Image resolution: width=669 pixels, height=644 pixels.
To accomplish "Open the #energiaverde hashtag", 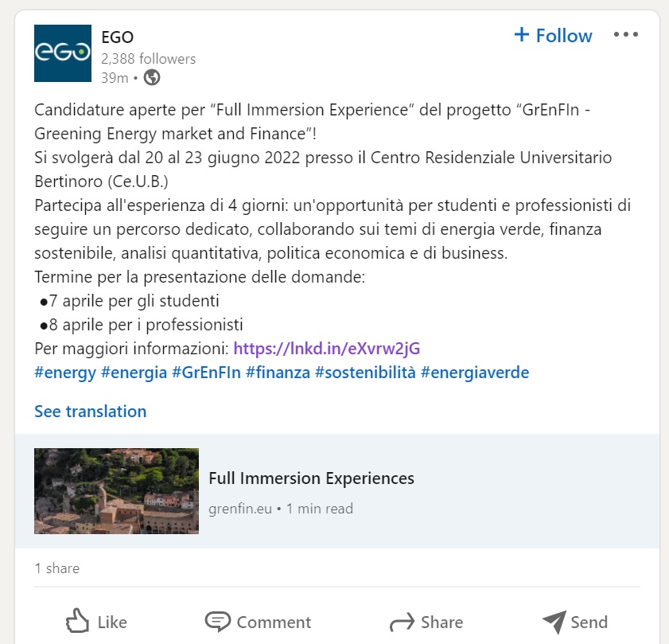I will click(x=475, y=373).
